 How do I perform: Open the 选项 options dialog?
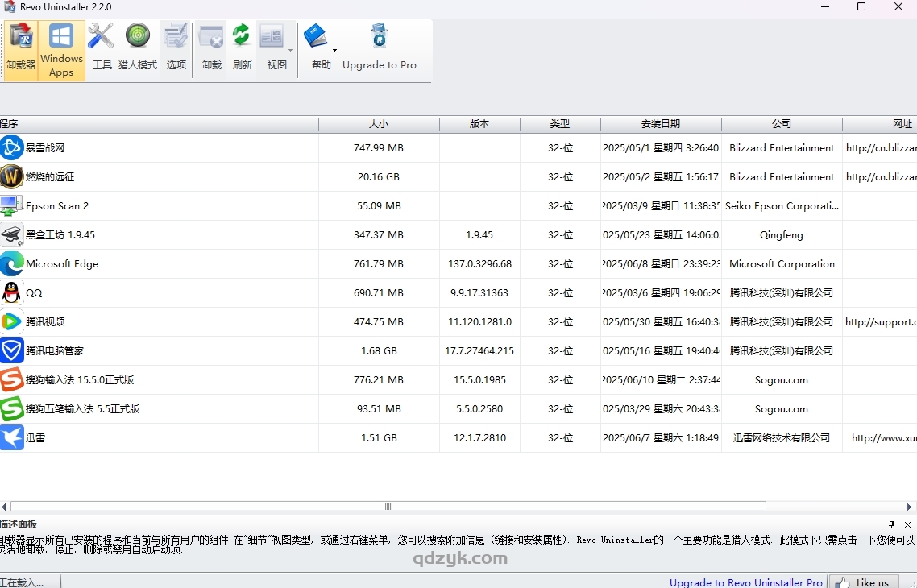(176, 47)
